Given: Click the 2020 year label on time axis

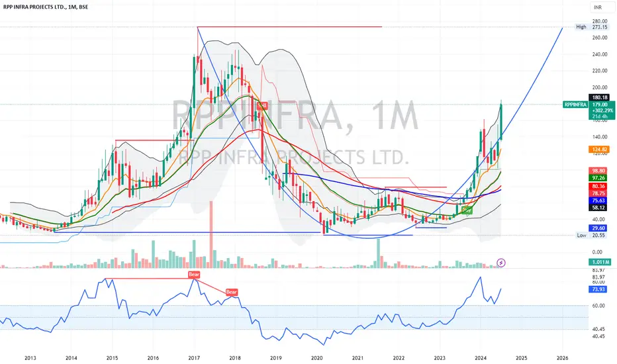Looking at the screenshot, I should (x=316, y=357).
